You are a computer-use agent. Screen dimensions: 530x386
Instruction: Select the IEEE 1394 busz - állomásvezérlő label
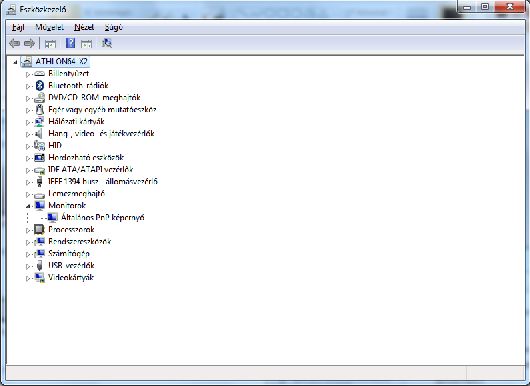[x=103, y=182]
